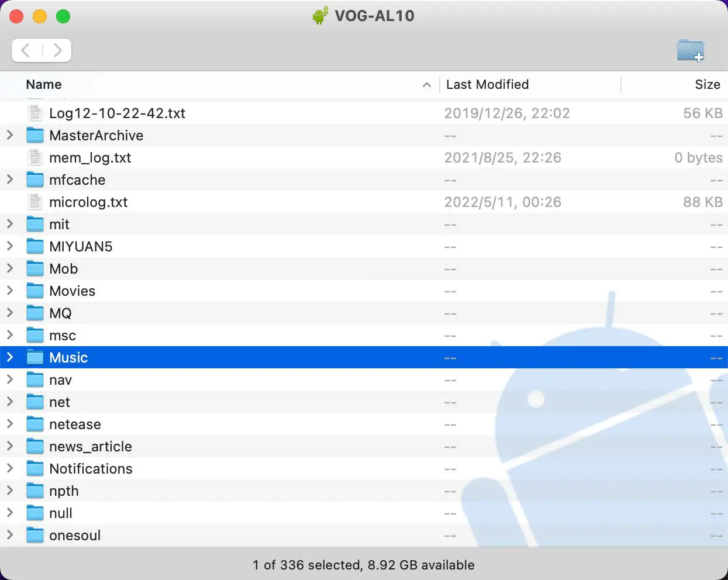The image size is (728, 580).
Task: Expand the Movies folder chevron
Action: [x=10, y=291]
